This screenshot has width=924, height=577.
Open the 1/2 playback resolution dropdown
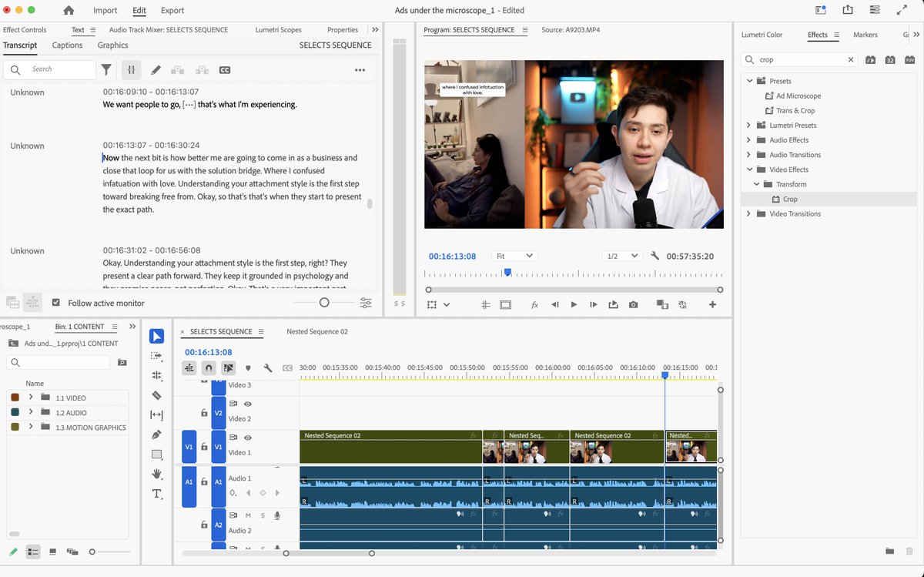tap(622, 256)
